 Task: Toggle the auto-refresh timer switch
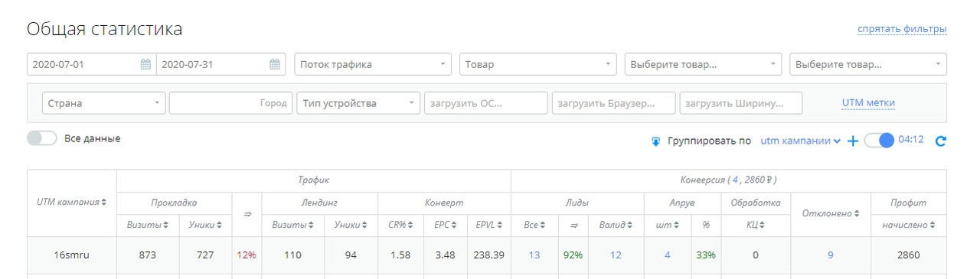(880, 141)
